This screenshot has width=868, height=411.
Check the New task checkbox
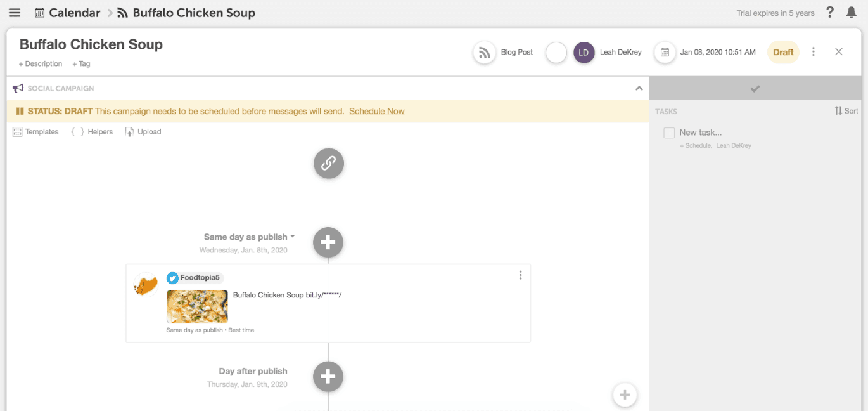(x=669, y=133)
